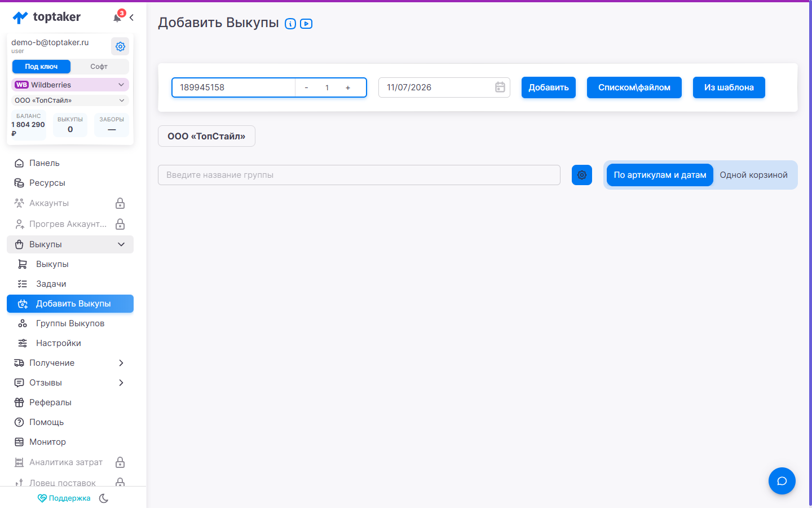Screen dimensions: 812x508
Task: Click the toptaker logo
Action: pos(46,17)
